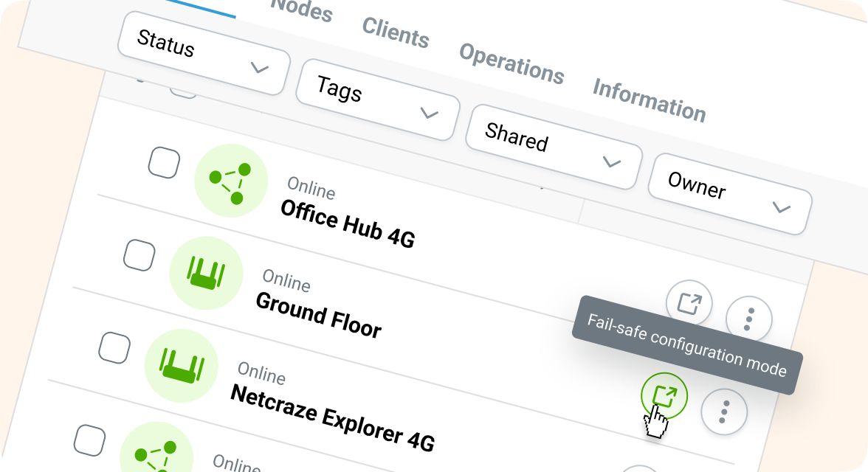The height and width of the screenshot is (472, 868).
Task: Select the Ground Floor row checkbox
Action: point(139,255)
